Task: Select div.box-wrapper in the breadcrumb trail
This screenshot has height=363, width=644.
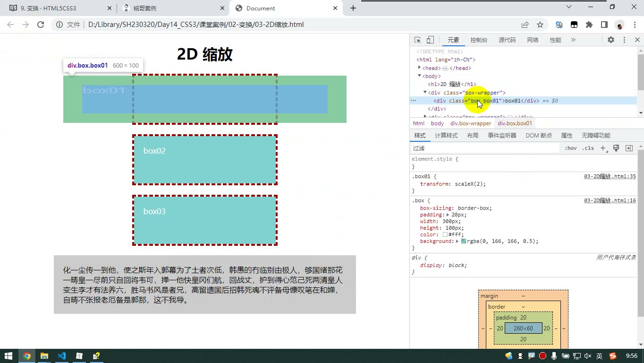Action: pyautogui.click(x=471, y=123)
